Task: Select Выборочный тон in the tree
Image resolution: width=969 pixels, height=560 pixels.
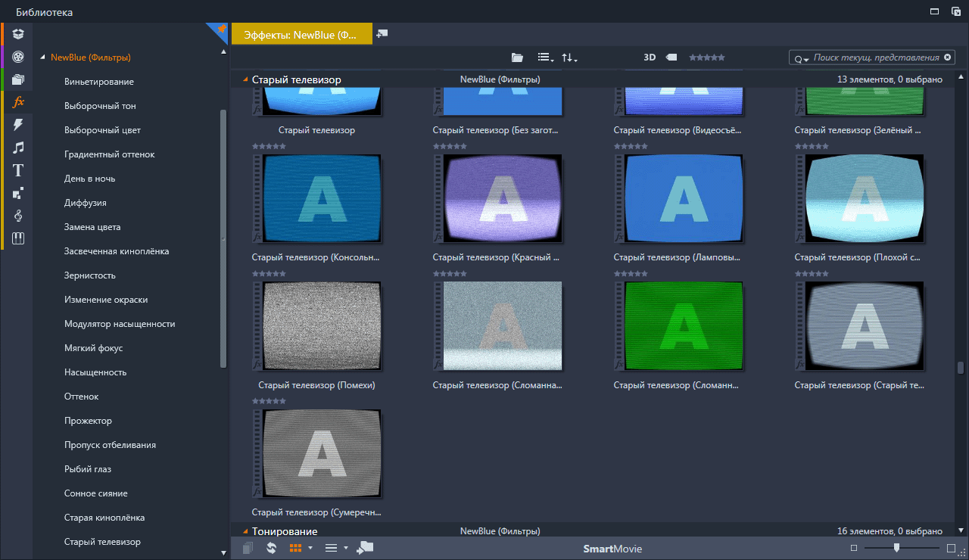Action: click(x=100, y=106)
